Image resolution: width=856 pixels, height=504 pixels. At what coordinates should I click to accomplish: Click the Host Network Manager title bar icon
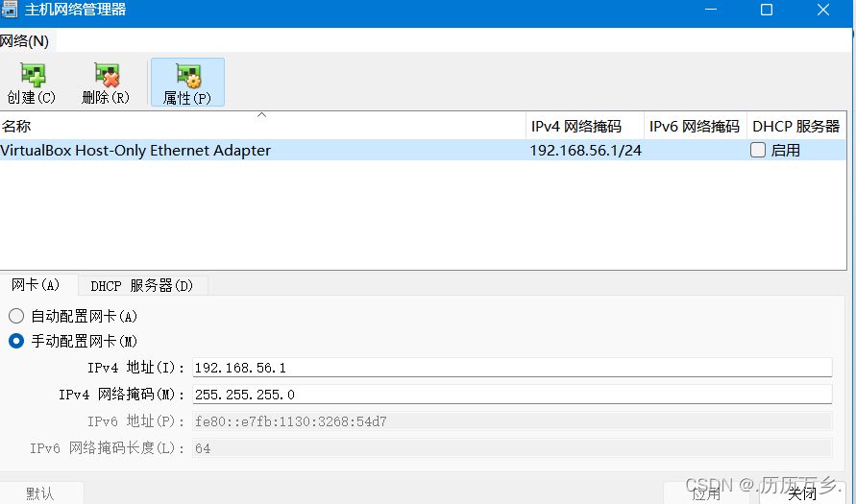coord(10,10)
